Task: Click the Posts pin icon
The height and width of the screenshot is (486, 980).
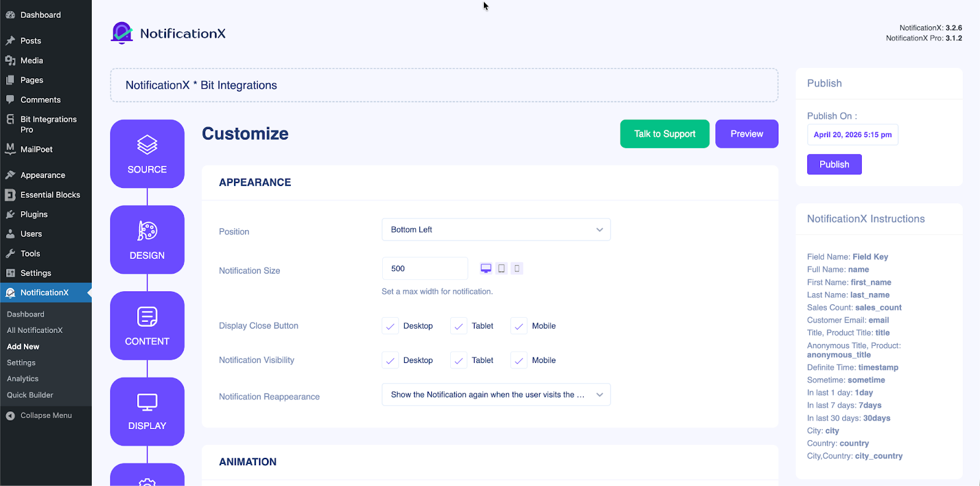Action: tap(10, 41)
